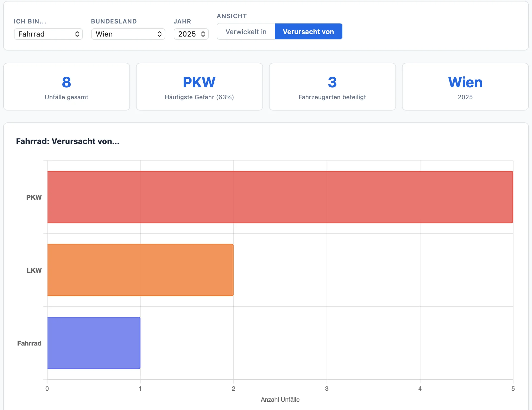
Task: Click the chevron arrows in year select
Action: (203, 34)
